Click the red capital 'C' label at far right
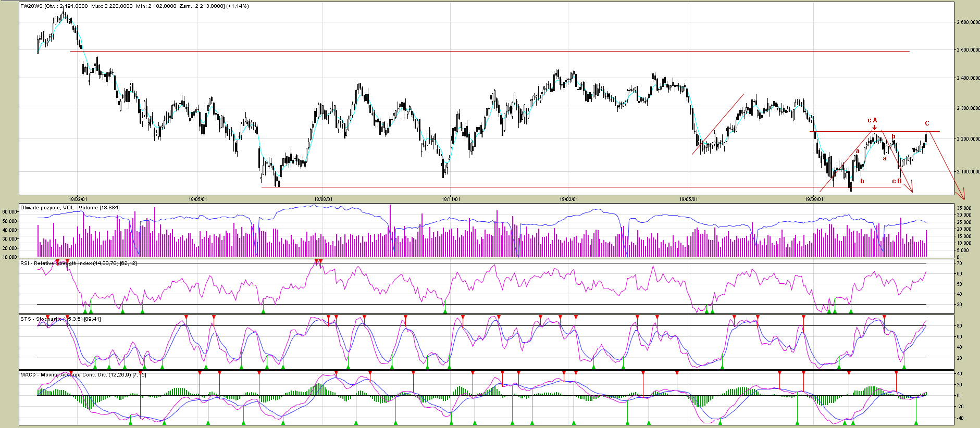The height and width of the screenshot is (428, 980). [927, 123]
